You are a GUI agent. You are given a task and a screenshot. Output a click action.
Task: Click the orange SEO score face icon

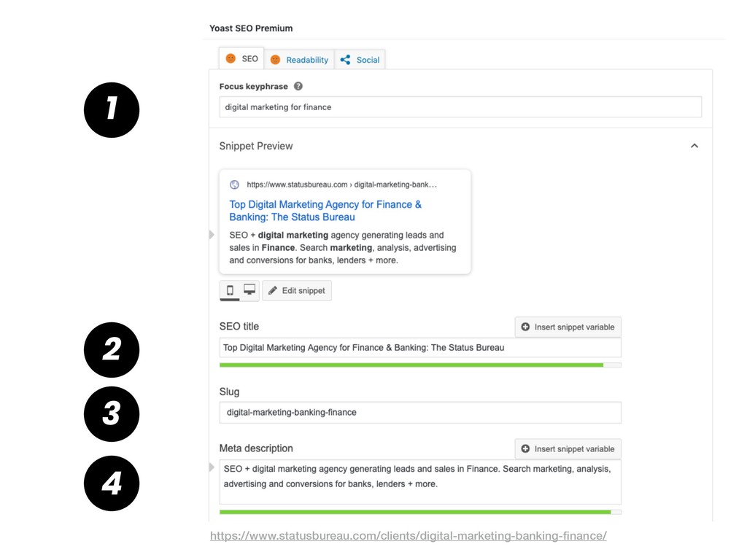click(x=231, y=58)
